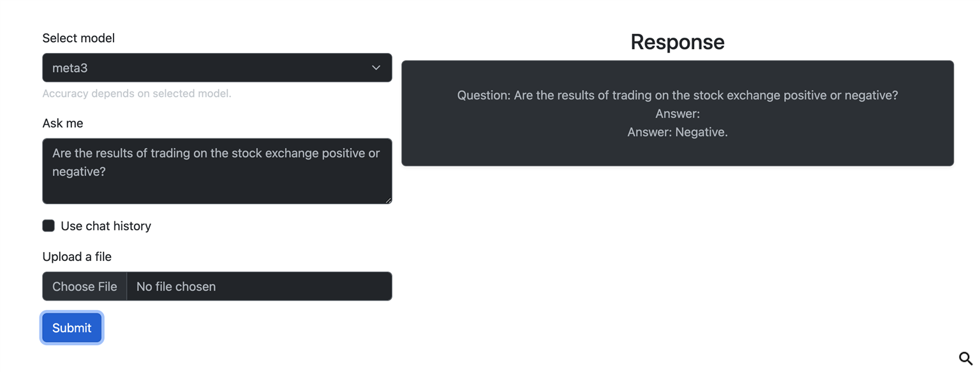
Task: Click the 'No file chosen' file field
Action: pyautogui.click(x=259, y=286)
